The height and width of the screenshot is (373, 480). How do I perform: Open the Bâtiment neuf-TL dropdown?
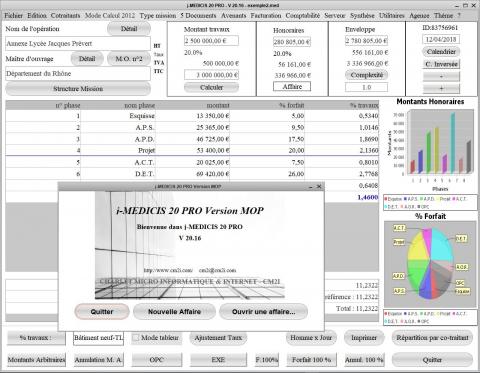click(99, 338)
